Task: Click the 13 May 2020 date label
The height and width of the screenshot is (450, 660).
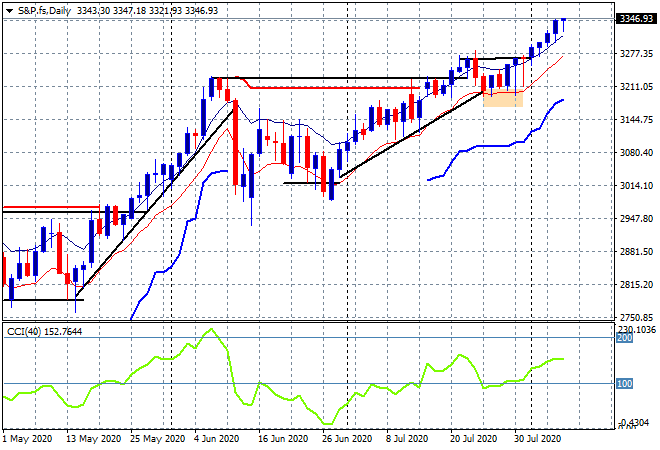Action: click(x=93, y=439)
